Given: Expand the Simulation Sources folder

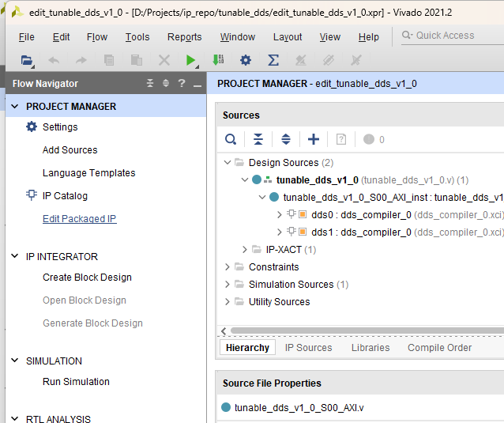Looking at the screenshot, I should [228, 284].
